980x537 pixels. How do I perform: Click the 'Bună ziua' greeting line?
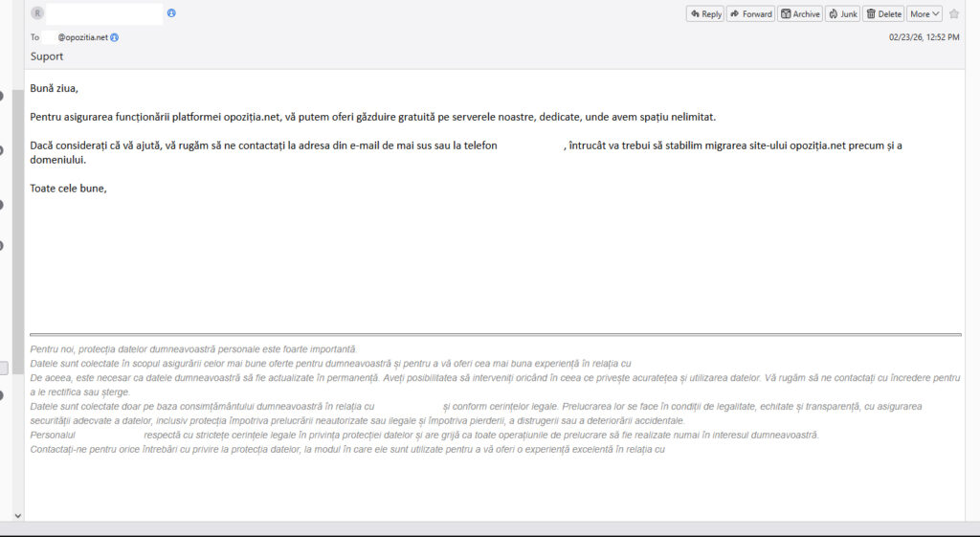tap(55, 89)
